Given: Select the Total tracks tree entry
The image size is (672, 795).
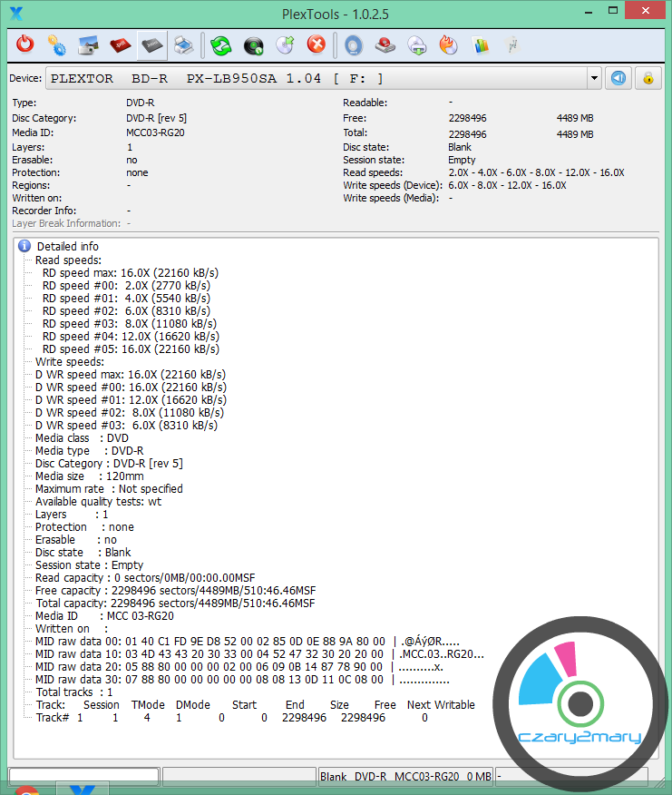Looking at the screenshot, I should click(x=74, y=692).
